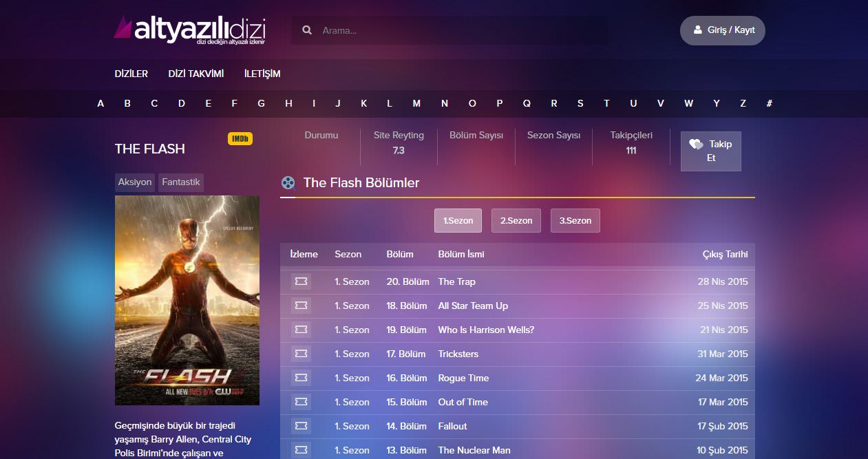Filter series by letter F
The image size is (868, 459).
(235, 104)
